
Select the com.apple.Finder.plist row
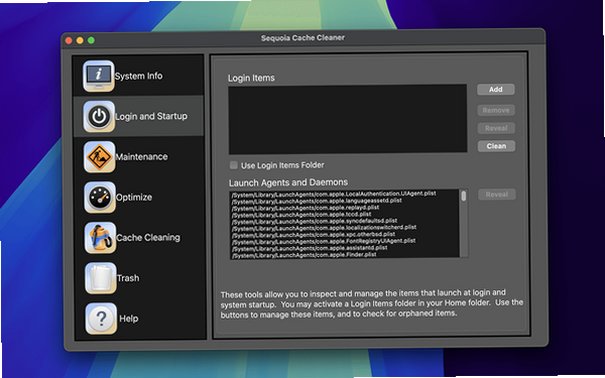(x=344, y=255)
